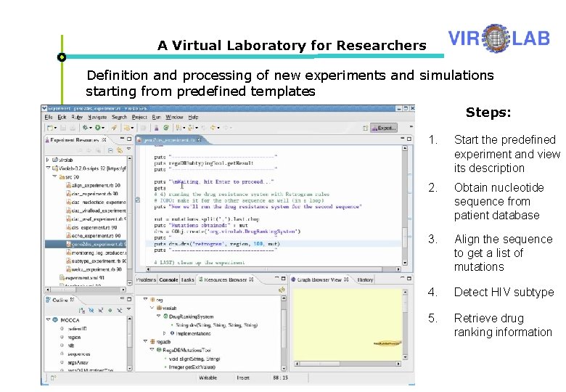Open the File menu
Screen dimensions: 566x392
coord(49,118)
